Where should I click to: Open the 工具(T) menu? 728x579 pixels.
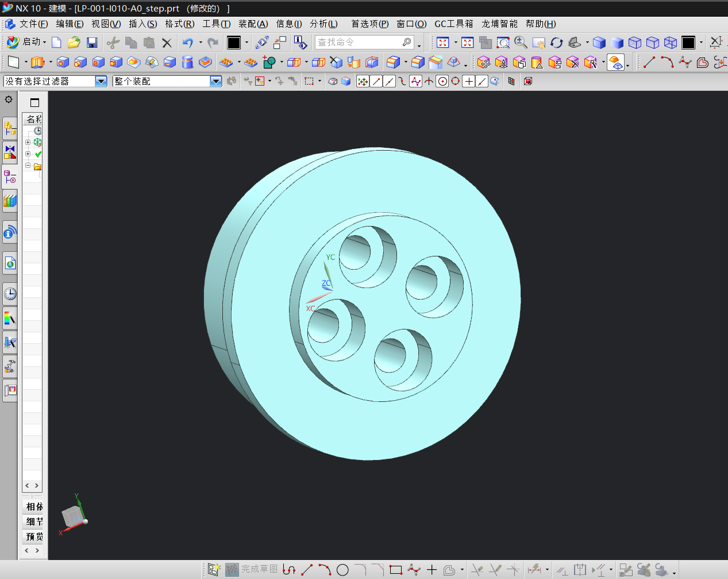(217, 24)
